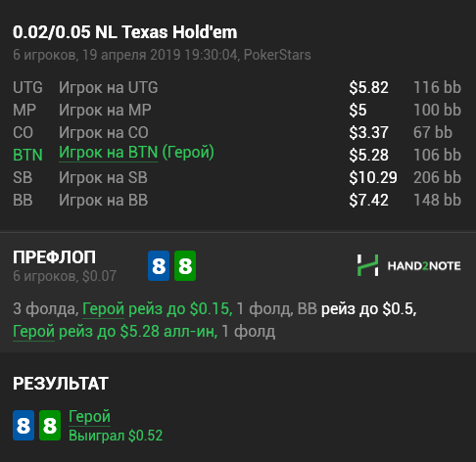Open the 'Игрок на BTN' hero player link
This screenshot has height=462, width=476.
pyautogui.click(x=109, y=153)
